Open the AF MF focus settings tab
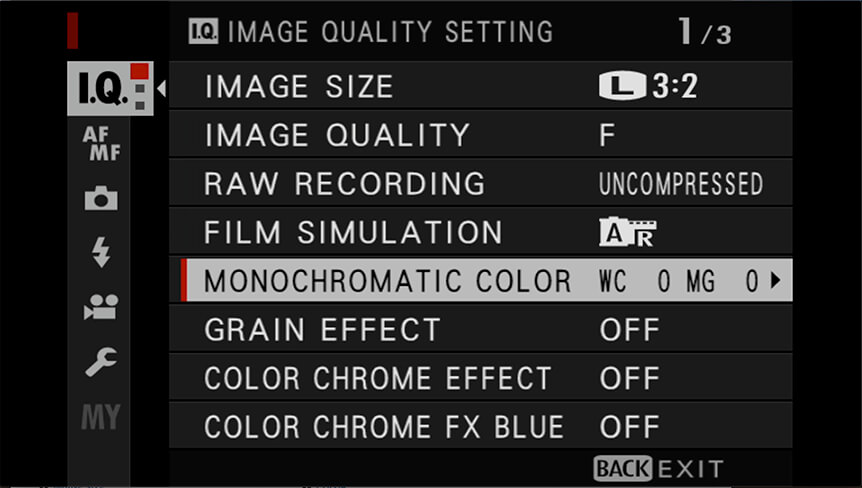 (101, 144)
